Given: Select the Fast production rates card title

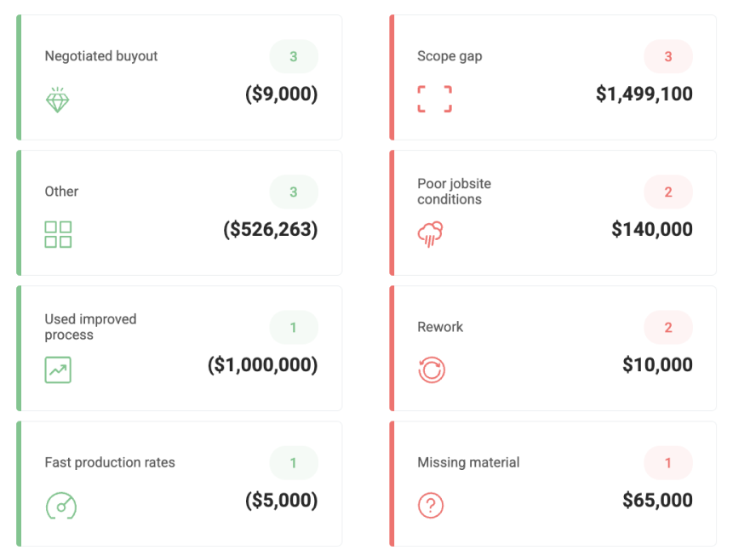Looking at the screenshot, I should coord(110,462).
